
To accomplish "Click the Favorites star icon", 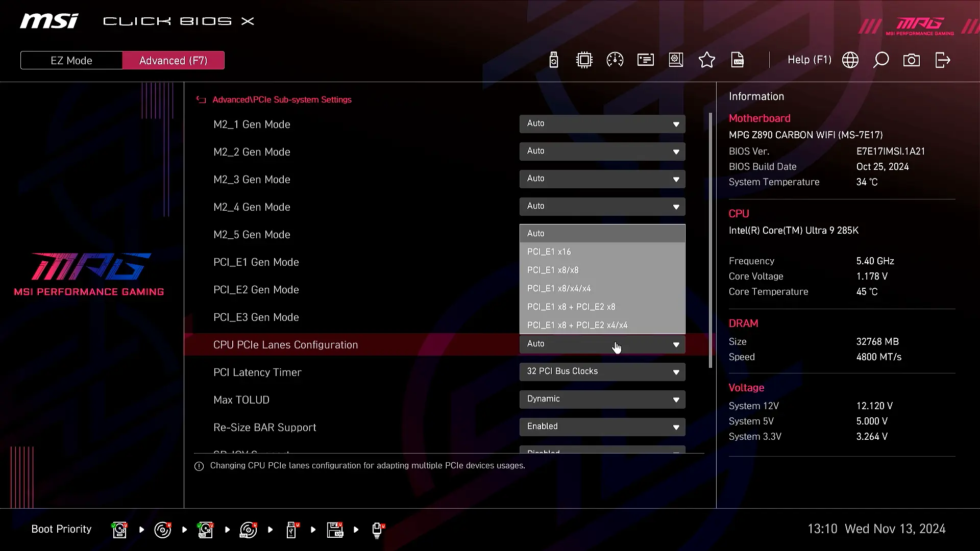I will pyautogui.click(x=706, y=60).
